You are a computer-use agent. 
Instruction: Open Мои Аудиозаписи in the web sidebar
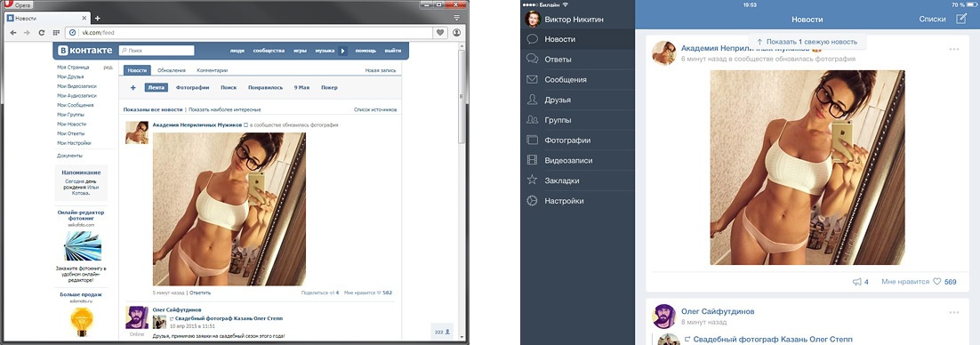pyautogui.click(x=76, y=96)
